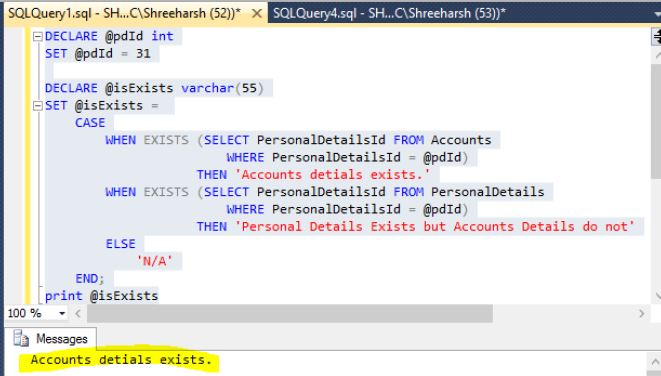The width and height of the screenshot is (661, 376).
Task: Click string 'Personal Details Exists but Accounts Details do not'
Action: 435,226
